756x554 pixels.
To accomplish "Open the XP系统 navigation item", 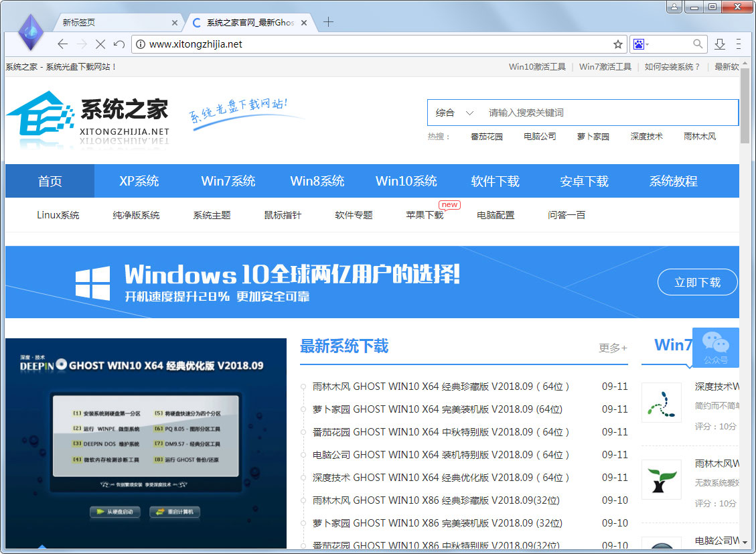I will [x=139, y=182].
